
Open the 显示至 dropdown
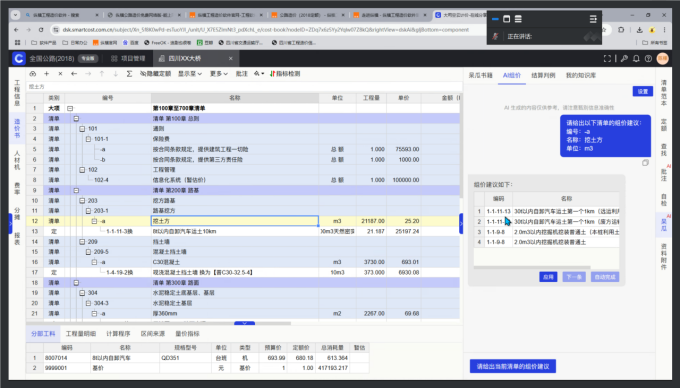[190, 74]
